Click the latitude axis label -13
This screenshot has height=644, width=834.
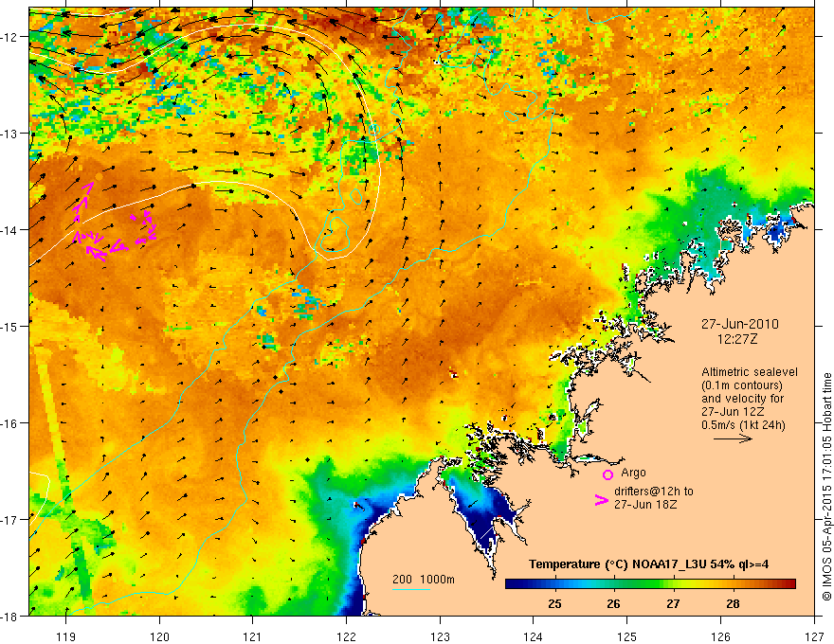(x=8, y=134)
